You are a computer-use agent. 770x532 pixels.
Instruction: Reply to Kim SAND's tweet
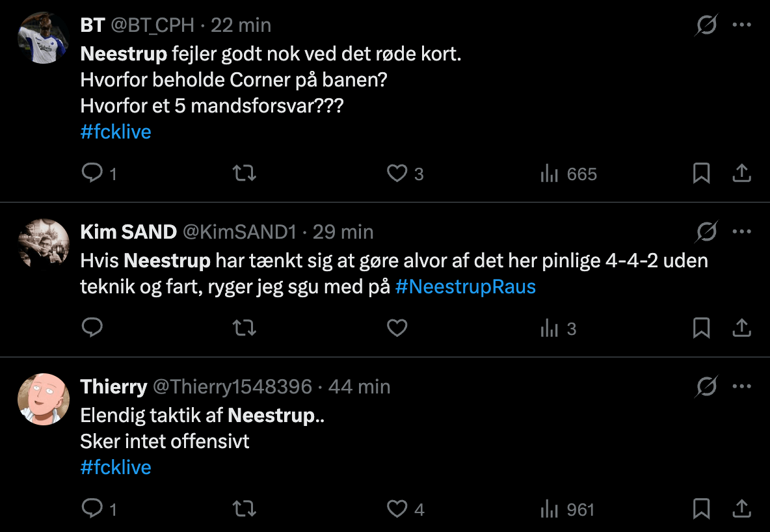click(92, 328)
